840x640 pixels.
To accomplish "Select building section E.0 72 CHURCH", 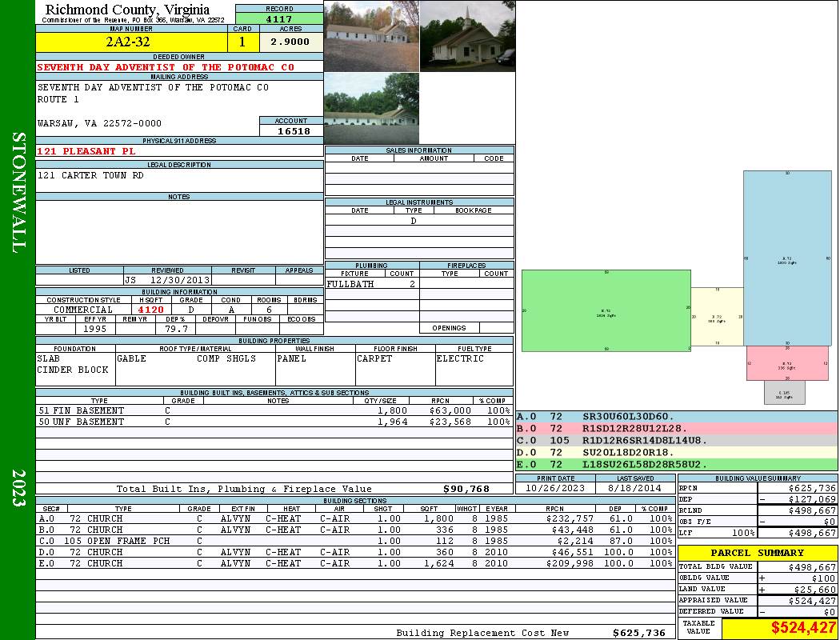I will point(356,563).
